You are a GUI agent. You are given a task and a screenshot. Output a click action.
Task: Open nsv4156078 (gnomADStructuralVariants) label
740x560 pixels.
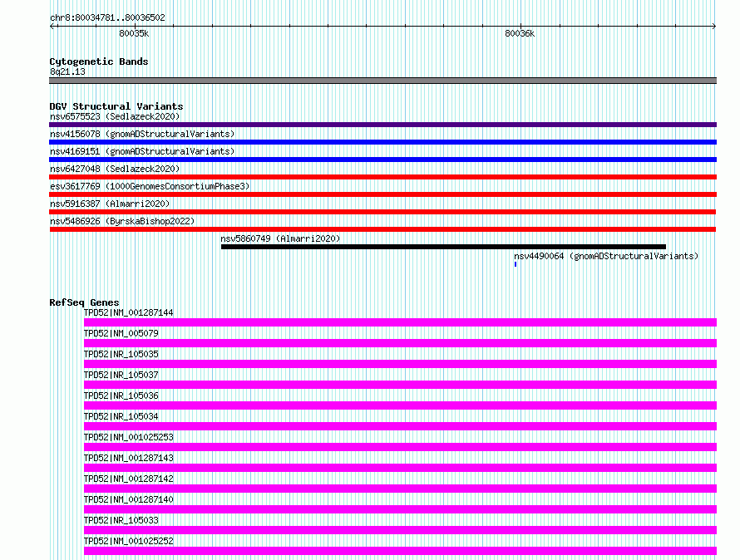142,134
